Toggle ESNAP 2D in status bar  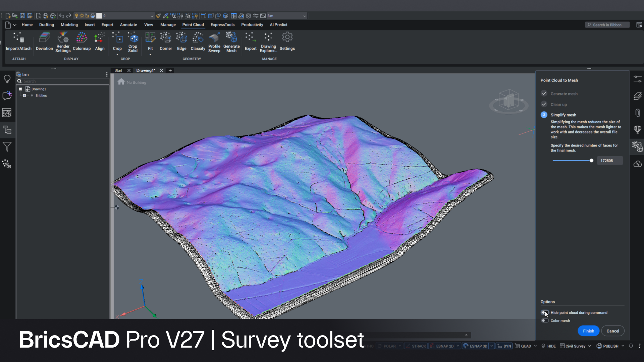[x=442, y=346]
